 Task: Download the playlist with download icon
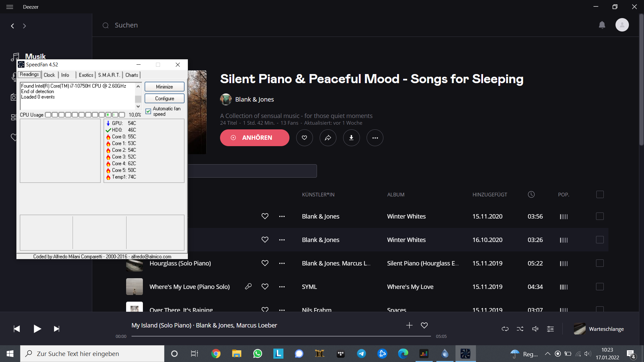[x=351, y=138]
